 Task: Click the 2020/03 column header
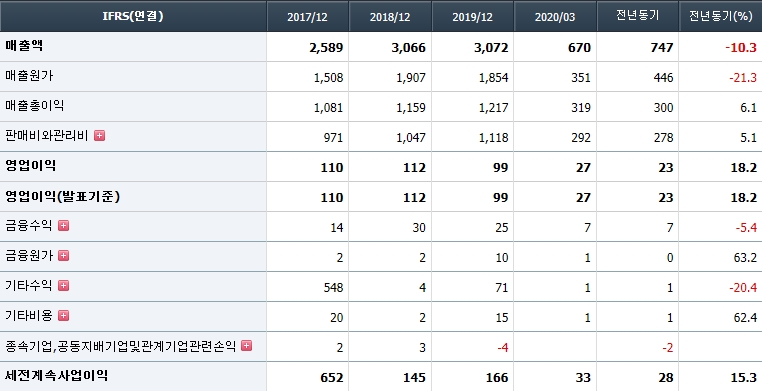coord(555,17)
